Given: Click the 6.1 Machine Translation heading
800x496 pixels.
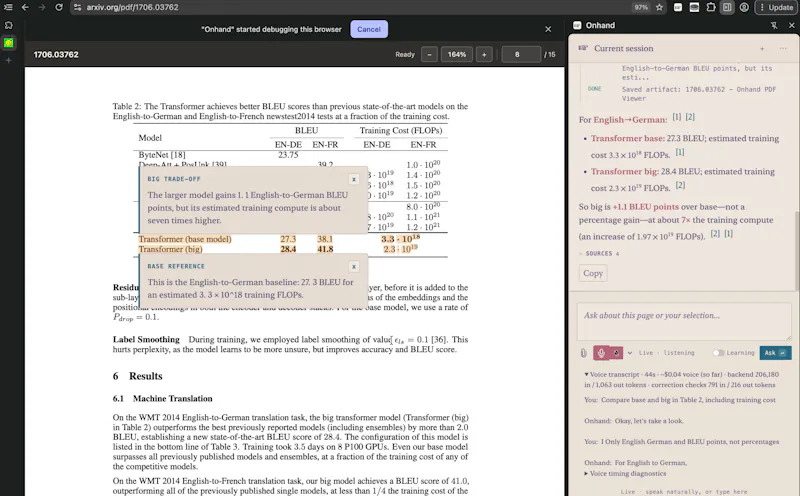Looking at the screenshot, I should click(x=163, y=399).
